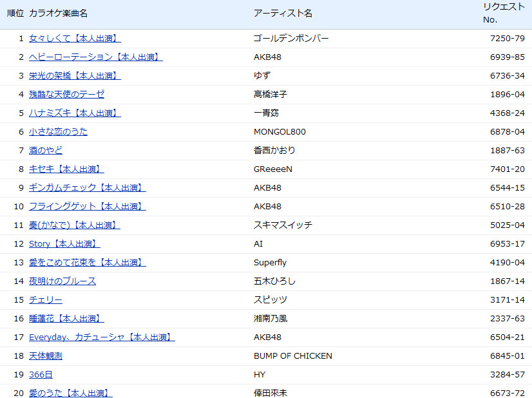Select request number 6939-85
The height and width of the screenshot is (398, 532).
[x=508, y=57]
